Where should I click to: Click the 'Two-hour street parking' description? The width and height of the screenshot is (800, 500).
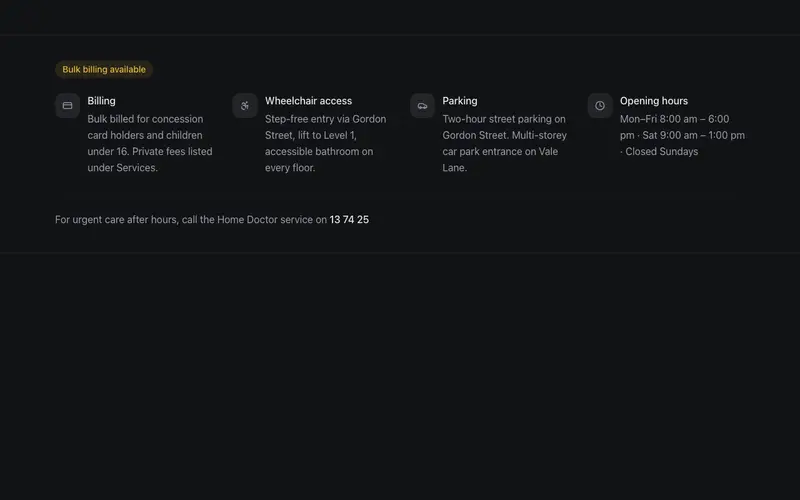505,143
